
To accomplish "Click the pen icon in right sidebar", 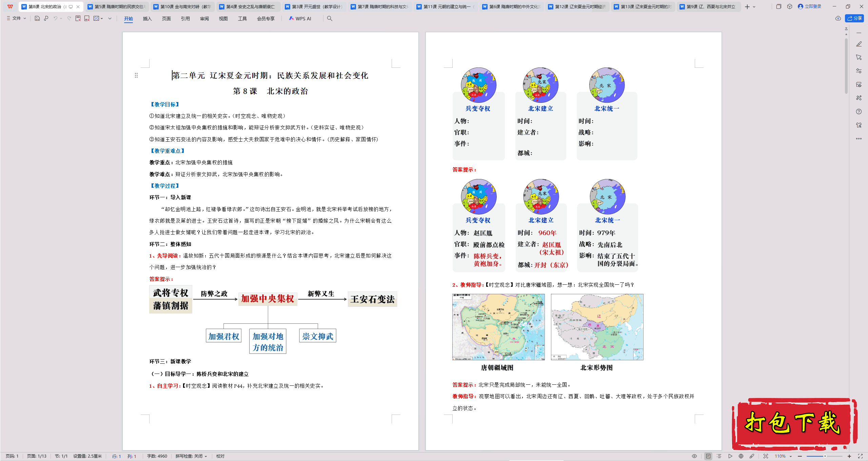I will 859,44.
